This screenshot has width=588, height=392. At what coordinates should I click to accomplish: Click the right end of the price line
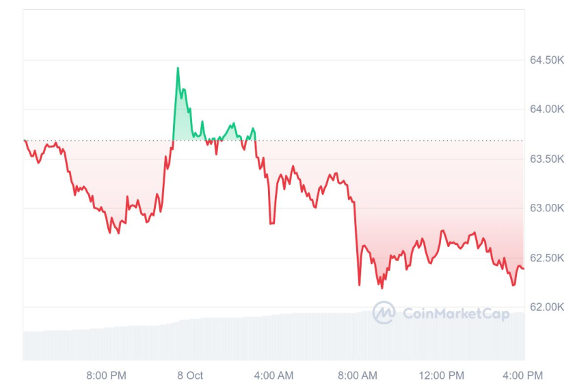pyautogui.click(x=523, y=268)
